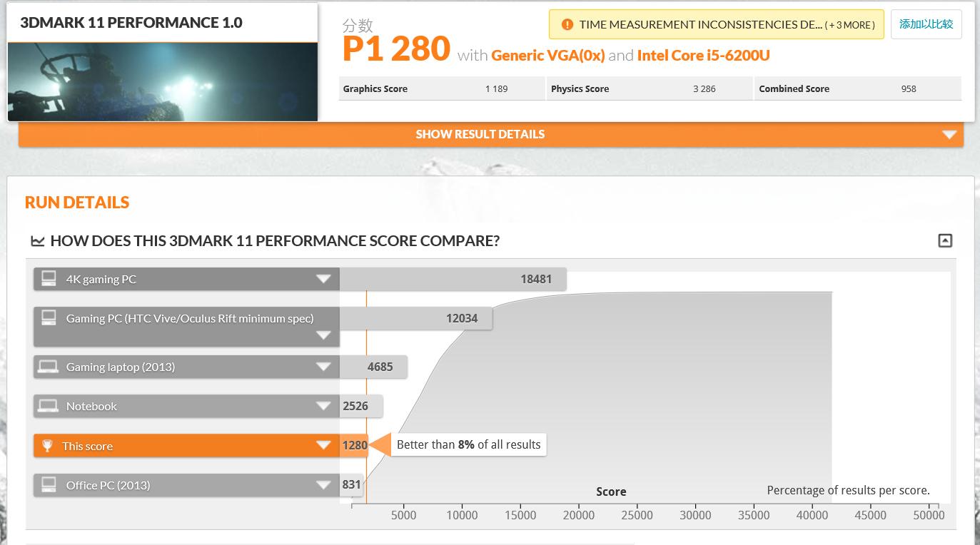Screen dimensions: 980x545
Task: Click the 添加以比较 compare button
Action: pos(926,24)
